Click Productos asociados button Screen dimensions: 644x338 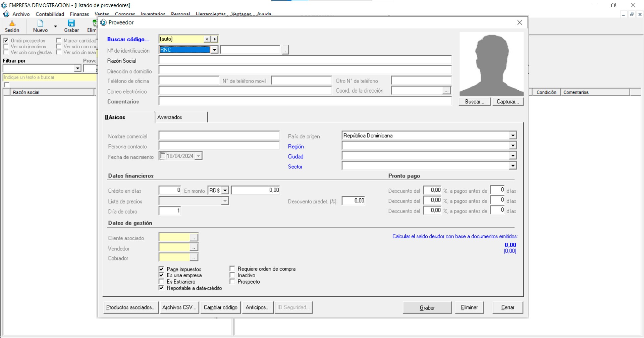(x=130, y=307)
